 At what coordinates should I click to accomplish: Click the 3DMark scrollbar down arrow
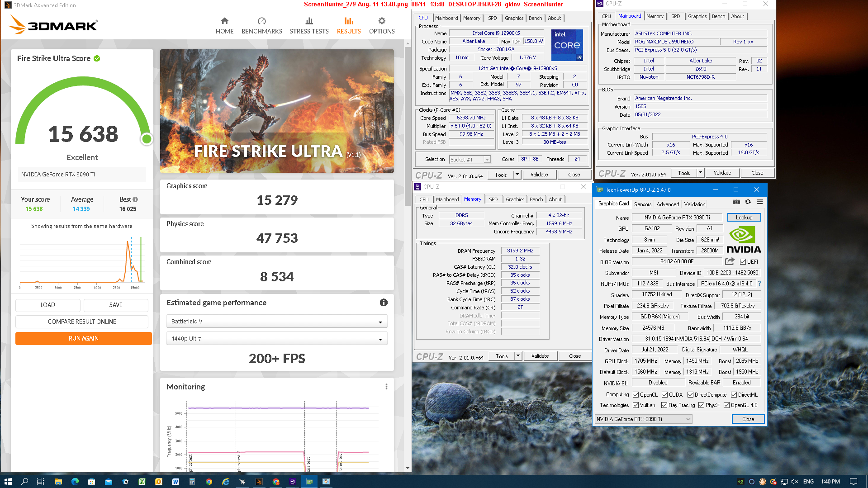[x=408, y=468]
